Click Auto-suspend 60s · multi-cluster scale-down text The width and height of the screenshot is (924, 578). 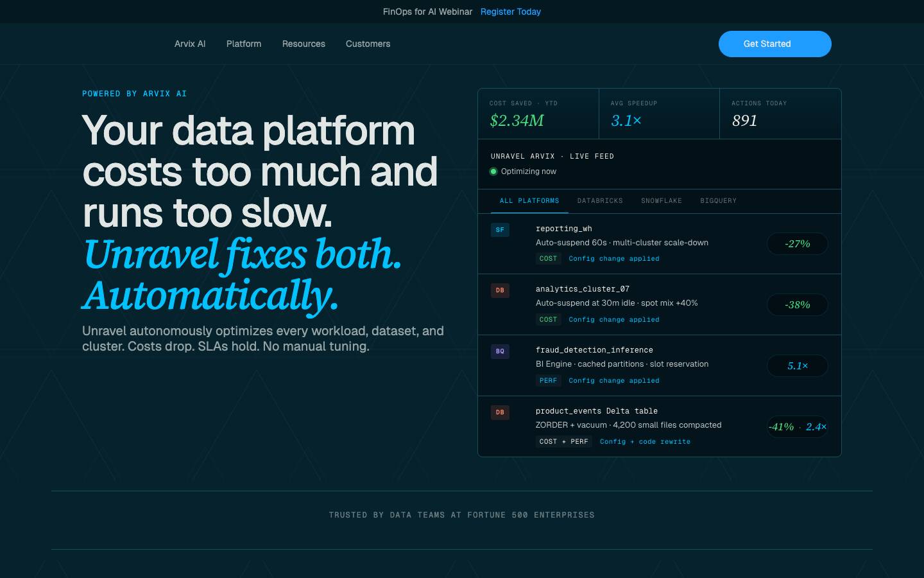pos(622,243)
